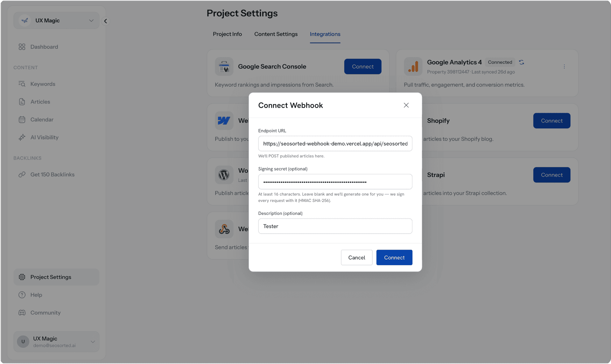Click the Connected status badge
Viewport: 611px width, 364px height.
click(500, 62)
